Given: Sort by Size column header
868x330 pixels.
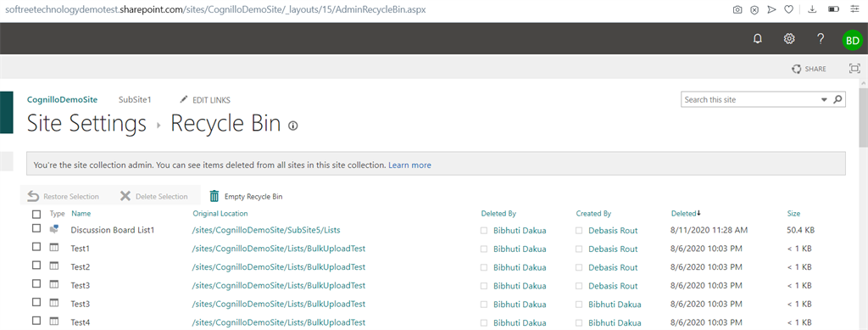Looking at the screenshot, I should [x=793, y=214].
